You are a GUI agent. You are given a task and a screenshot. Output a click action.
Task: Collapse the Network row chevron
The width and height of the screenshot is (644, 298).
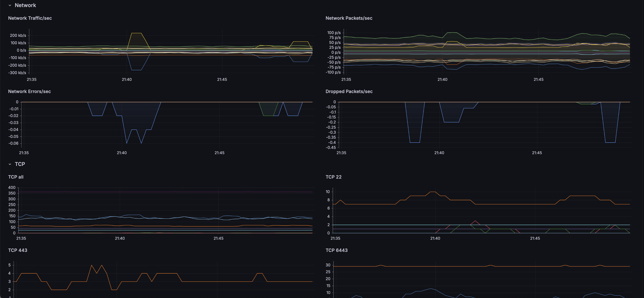point(10,5)
